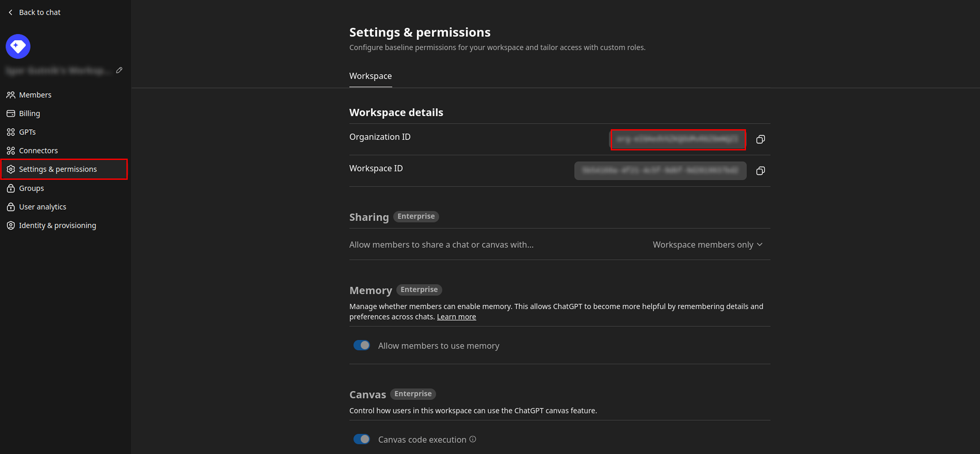Screen dimensions: 980x454
Task: Open Identity & provisioning label
Action: 58,225
